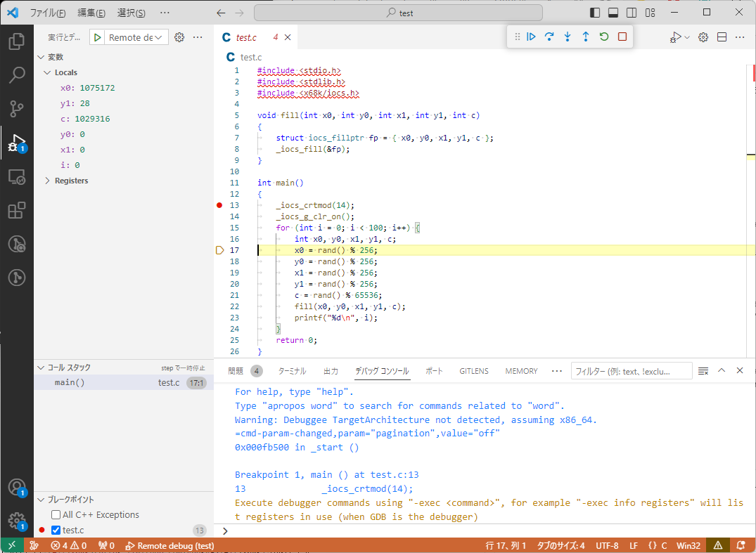
Task: Click Remote debug (test) in status bar
Action: coord(169,546)
